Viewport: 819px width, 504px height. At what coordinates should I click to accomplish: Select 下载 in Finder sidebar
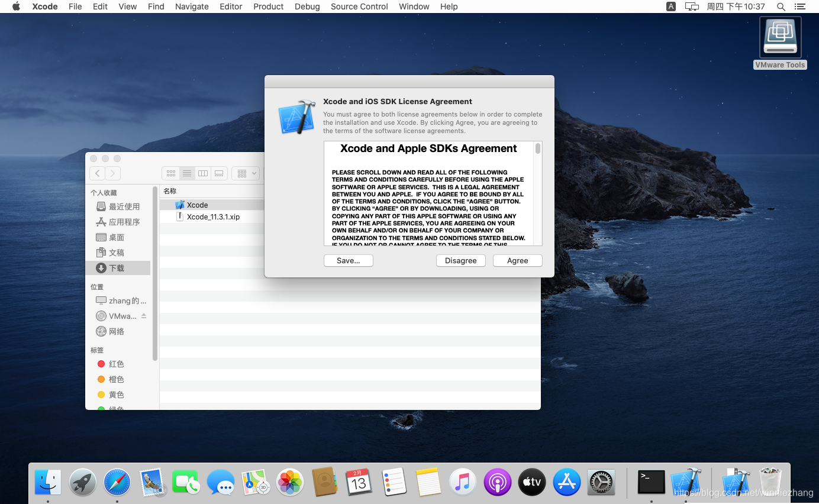tap(118, 268)
